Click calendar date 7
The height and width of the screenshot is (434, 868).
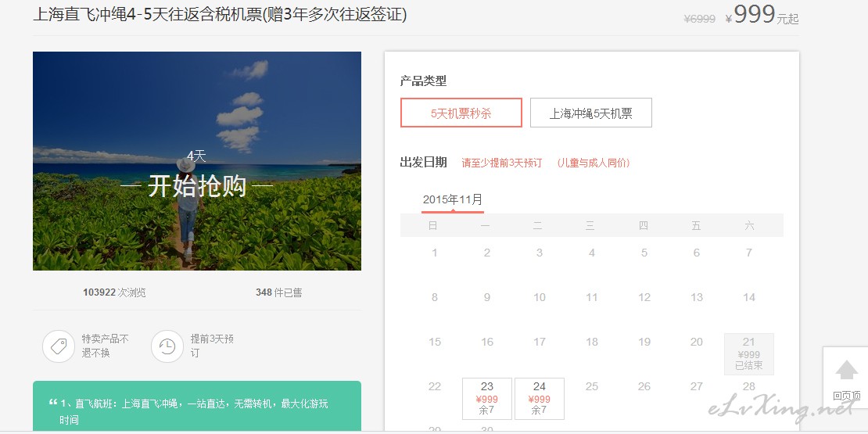click(749, 253)
